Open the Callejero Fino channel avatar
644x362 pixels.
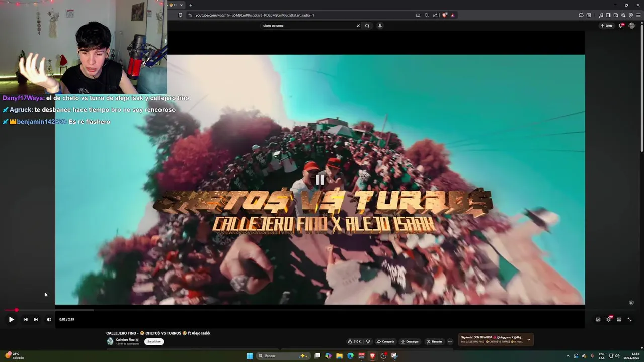110,341
